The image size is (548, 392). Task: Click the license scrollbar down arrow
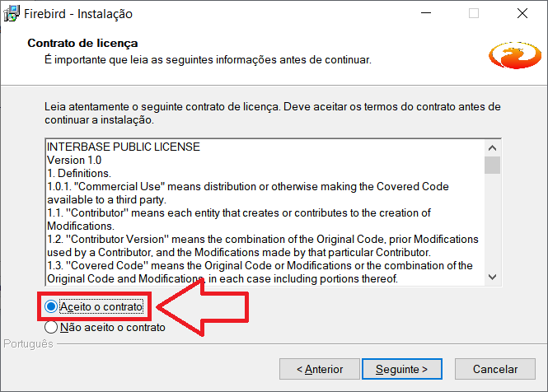click(492, 278)
